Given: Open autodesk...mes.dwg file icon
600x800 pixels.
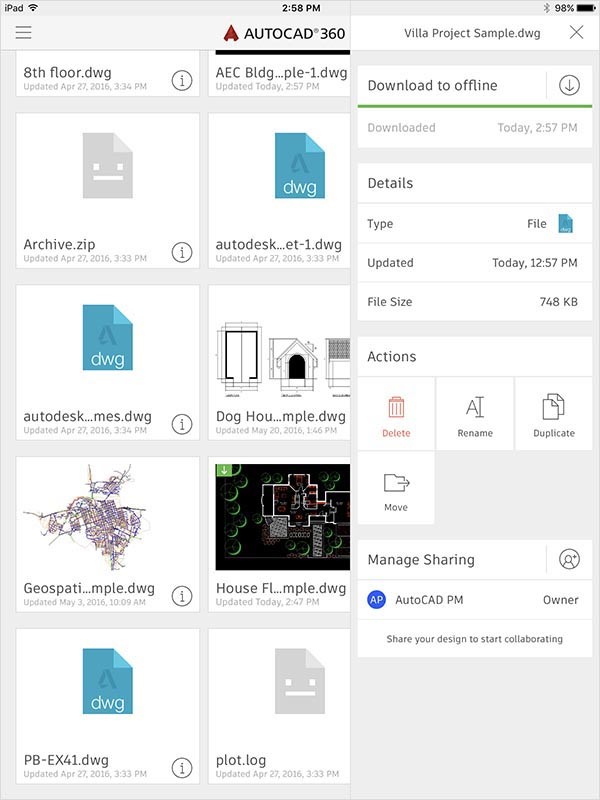Looking at the screenshot, I should (x=108, y=338).
